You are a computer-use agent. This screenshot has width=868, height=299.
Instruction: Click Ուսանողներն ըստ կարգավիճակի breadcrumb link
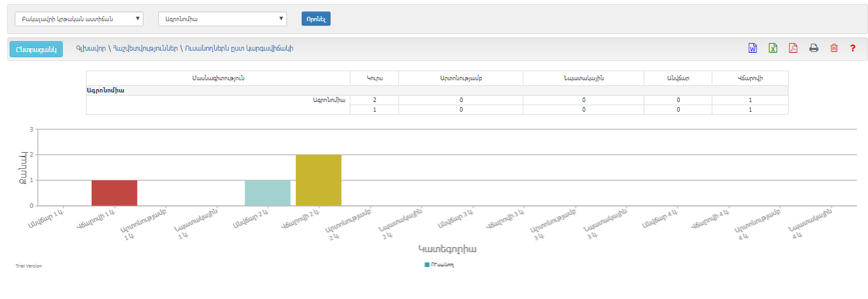click(239, 49)
